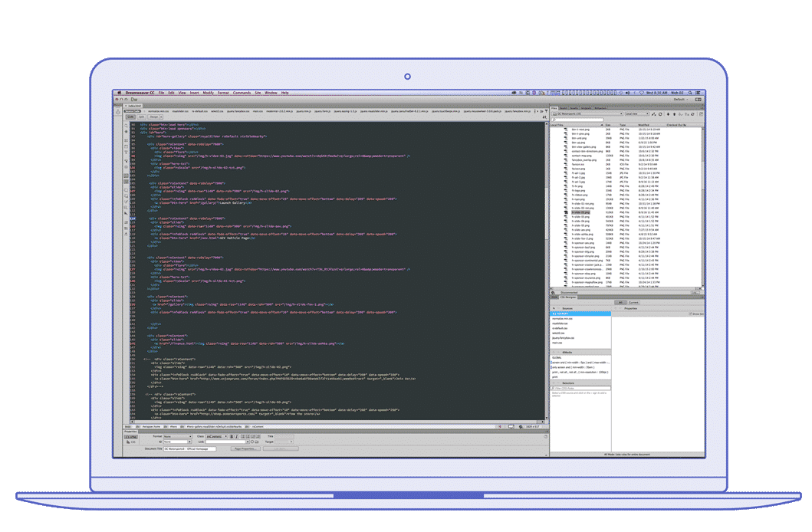Switch to Design view
The width and height of the screenshot is (812, 532).
[x=153, y=117]
